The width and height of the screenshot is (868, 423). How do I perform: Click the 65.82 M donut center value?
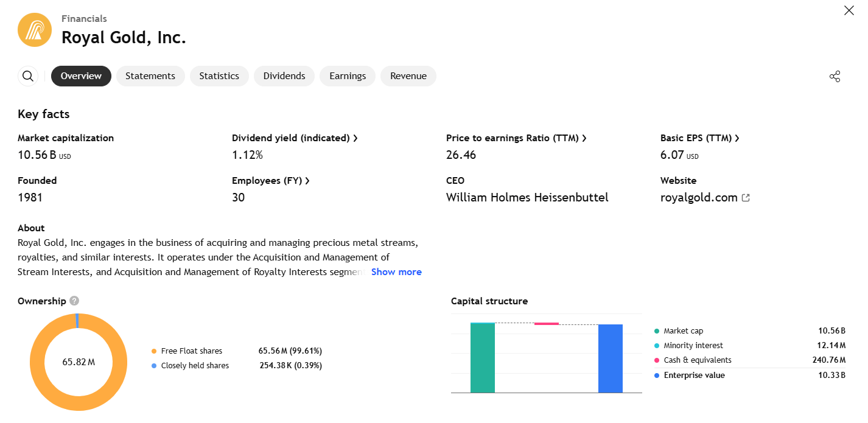79,362
